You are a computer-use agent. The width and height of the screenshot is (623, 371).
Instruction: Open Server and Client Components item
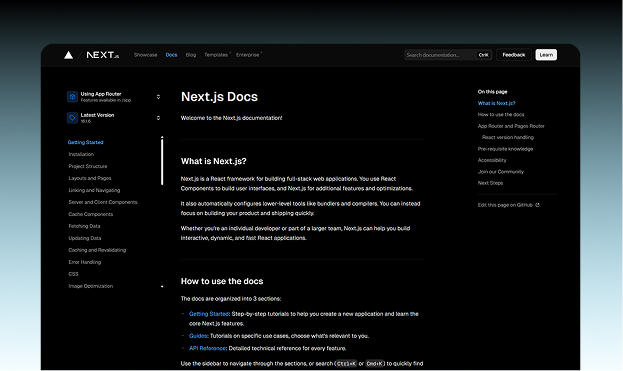point(103,202)
